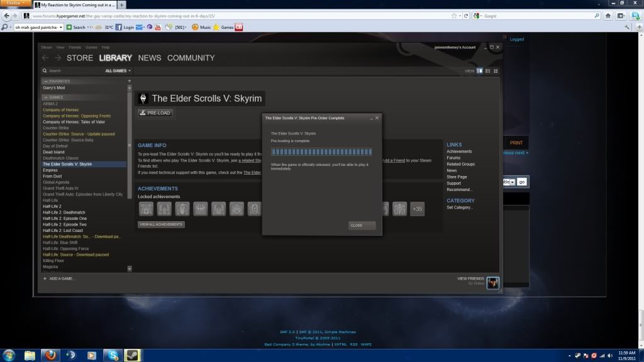The width and height of the screenshot is (644, 362).
Task: Click the PRINT button on forum page
Action: coord(516,143)
